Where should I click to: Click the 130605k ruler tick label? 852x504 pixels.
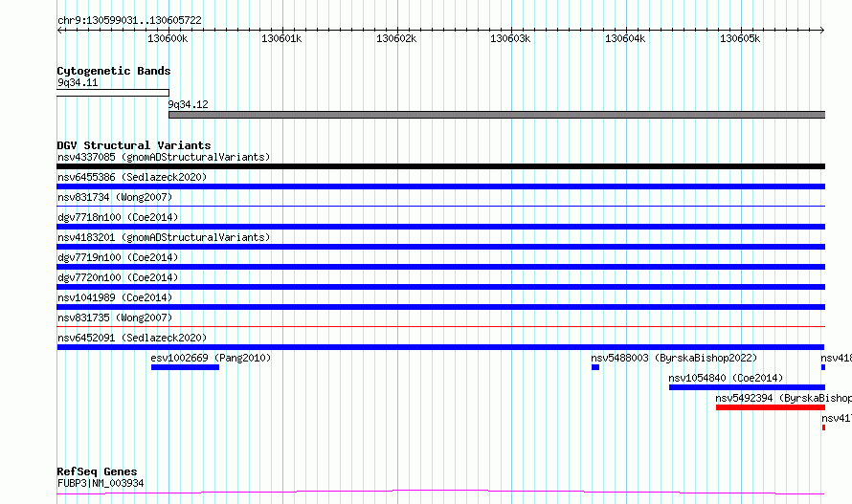[740, 38]
